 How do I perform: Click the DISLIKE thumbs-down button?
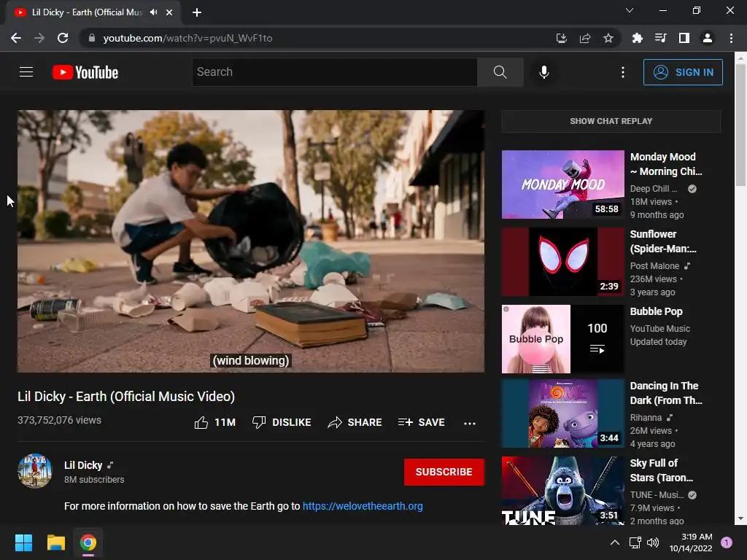(282, 422)
